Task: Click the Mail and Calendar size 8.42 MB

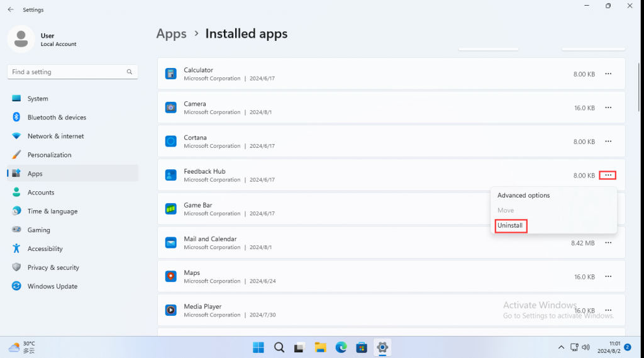Action: point(583,243)
